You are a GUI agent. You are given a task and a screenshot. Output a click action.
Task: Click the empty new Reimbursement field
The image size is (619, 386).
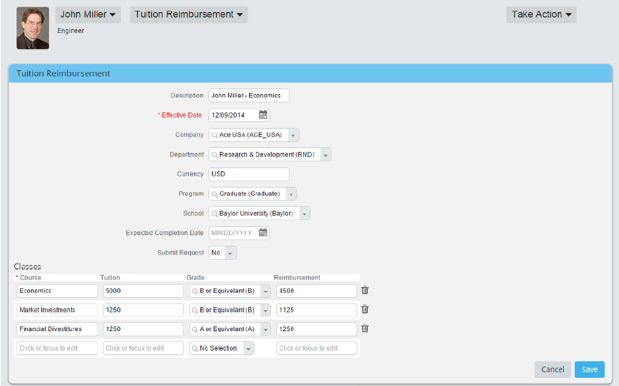[317, 348]
